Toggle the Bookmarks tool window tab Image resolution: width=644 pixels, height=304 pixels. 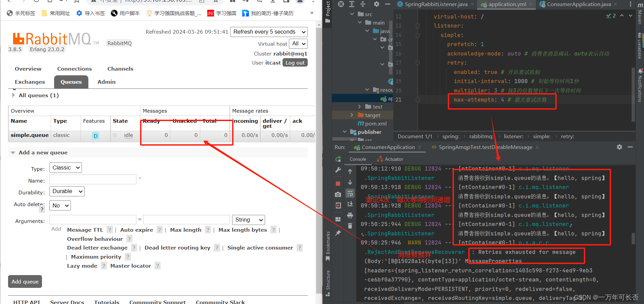[x=328, y=246]
